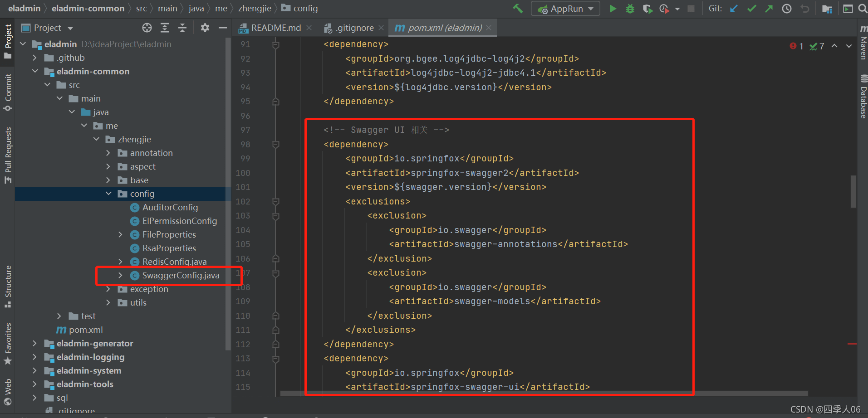Expand the test folder
The image size is (868, 418).
(59, 316)
